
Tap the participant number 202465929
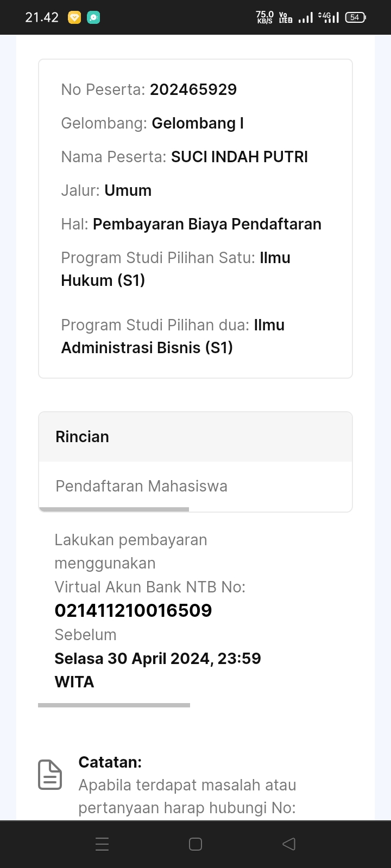tap(193, 90)
